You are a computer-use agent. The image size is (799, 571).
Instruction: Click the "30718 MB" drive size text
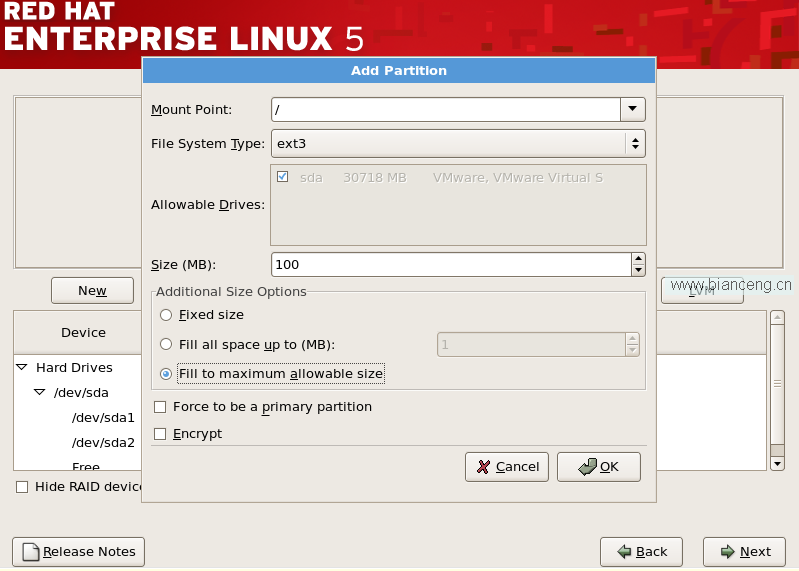(x=375, y=178)
